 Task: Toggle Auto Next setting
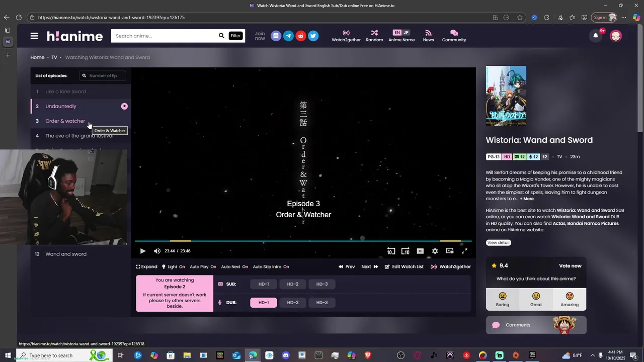[x=234, y=266]
